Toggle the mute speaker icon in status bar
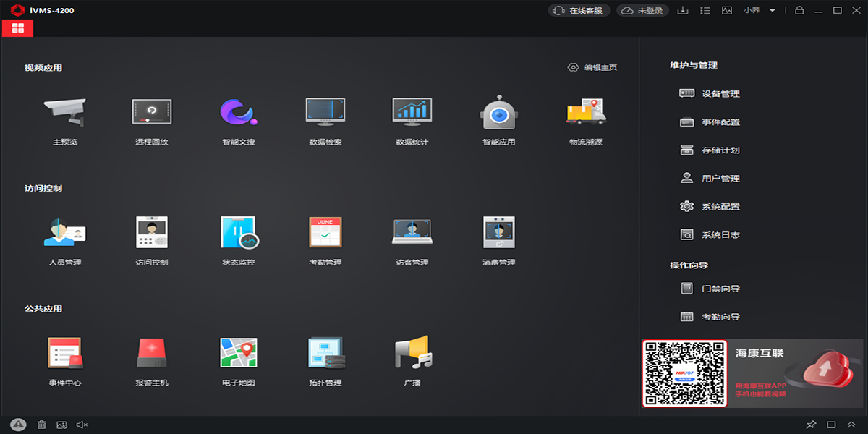Viewport: 868px width, 434px height. coord(82,425)
